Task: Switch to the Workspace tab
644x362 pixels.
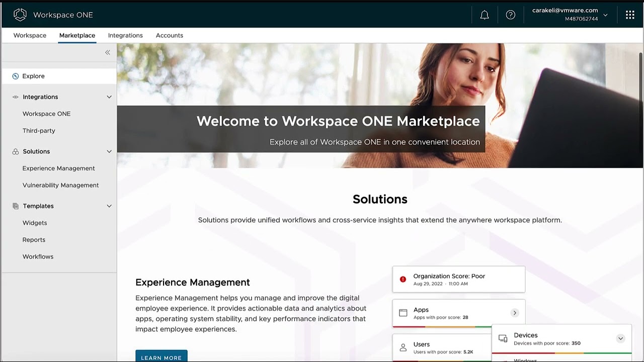Action: click(30, 36)
